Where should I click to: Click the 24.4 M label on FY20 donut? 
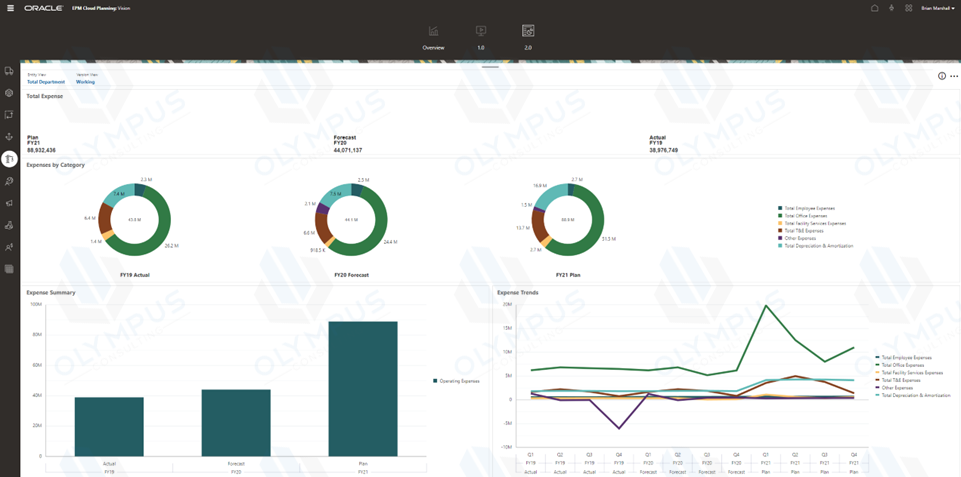coord(392,242)
